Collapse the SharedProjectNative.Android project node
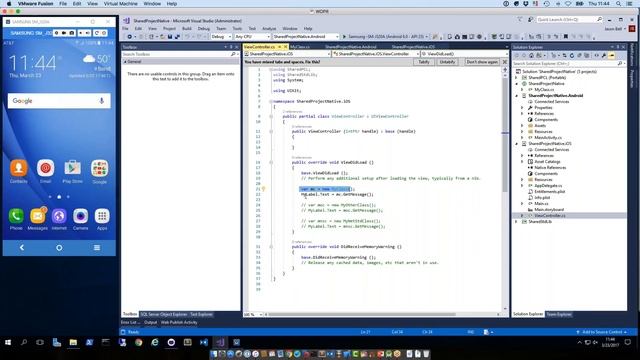The width and height of the screenshot is (640, 360). [x=517, y=96]
